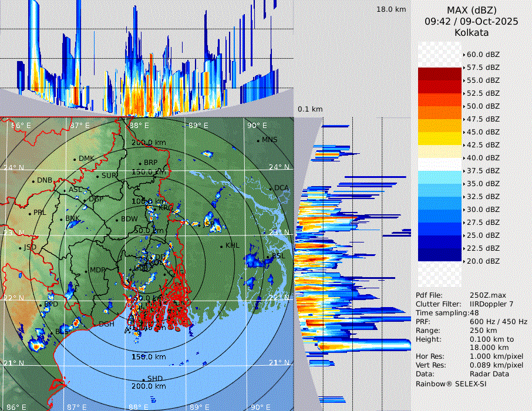The image size is (532, 411).
Task: Select the navy 20.0 dBZ legend swatch
Action: [x=440, y=255]
